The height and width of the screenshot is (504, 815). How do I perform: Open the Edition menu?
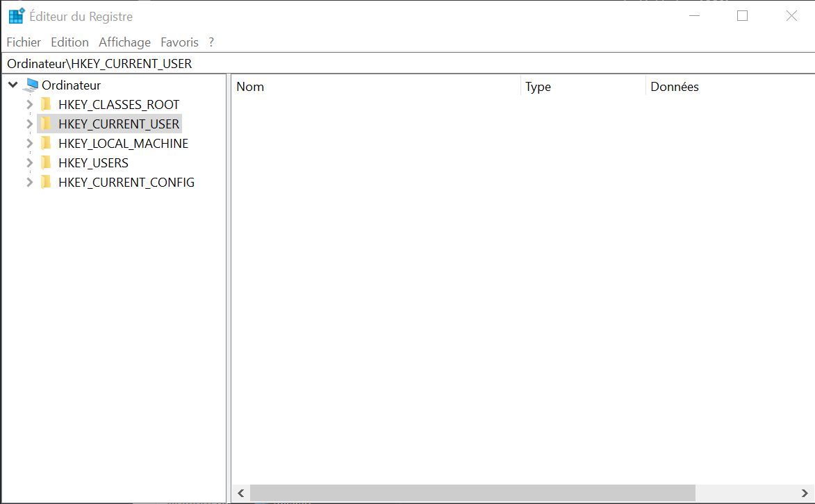[69, 42]
